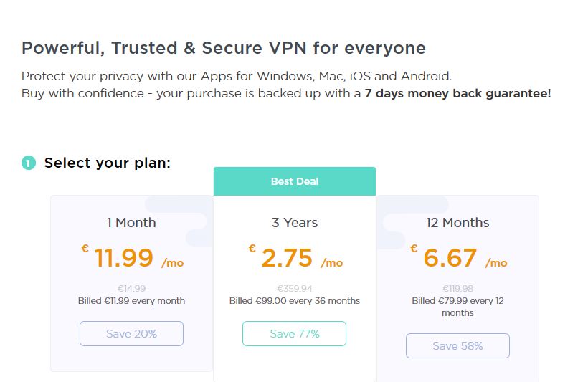The width and height of the screenshot is (588, 382).
Task: Click the Best Deal banner
Action: pyautogui.click(x=295, y=181)
